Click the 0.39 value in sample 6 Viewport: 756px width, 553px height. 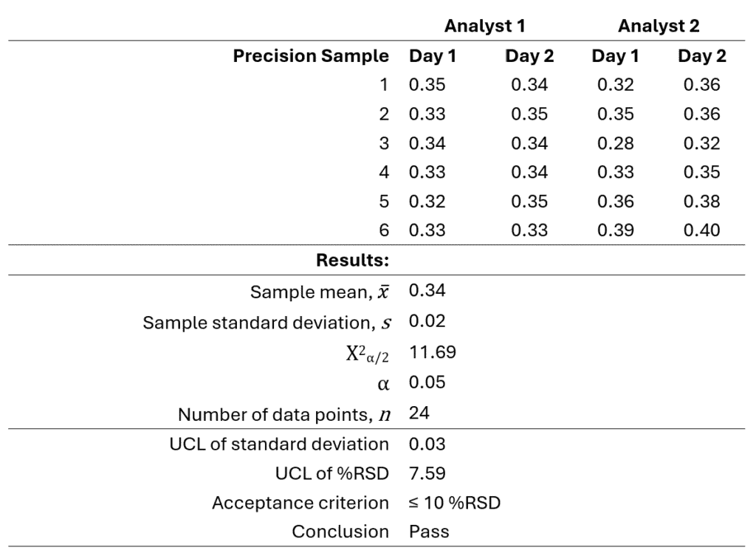click(x=615, y=230)
